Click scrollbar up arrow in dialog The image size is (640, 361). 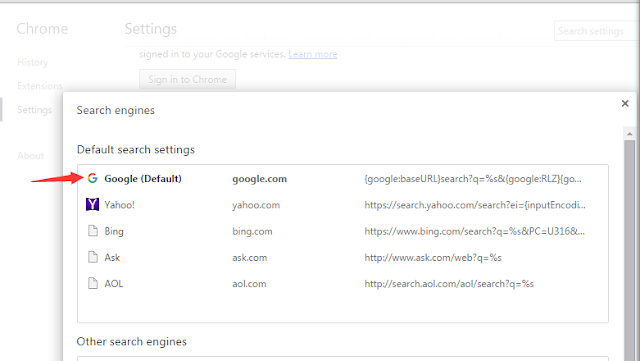629,134
